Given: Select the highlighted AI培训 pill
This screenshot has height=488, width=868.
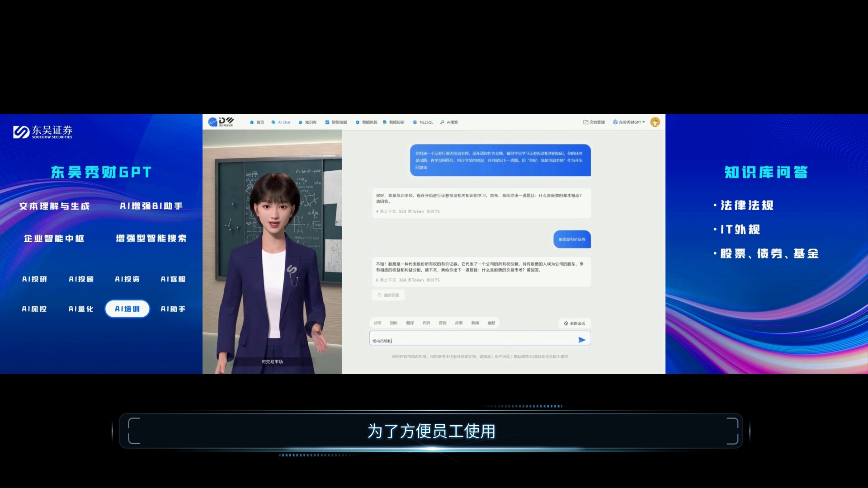Looking at the screenshot, I should [x=127, y=309].
